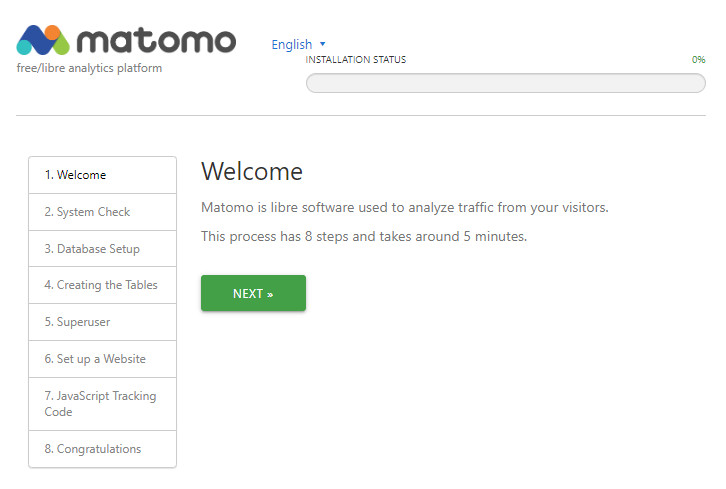Choose the 6. Set up a Website step

102,359
